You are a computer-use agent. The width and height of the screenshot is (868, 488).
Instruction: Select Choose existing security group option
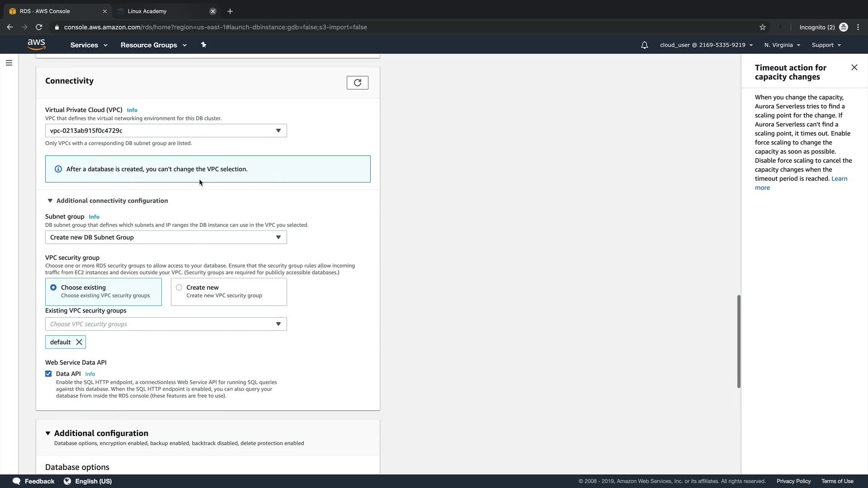tap(53, 287)
